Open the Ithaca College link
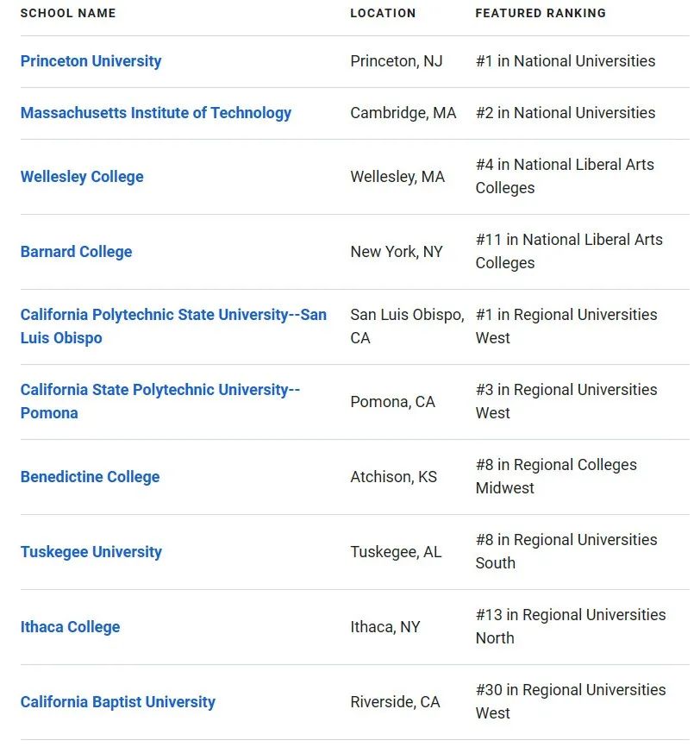Viewport: 700px width, 753px height. coord(70,627)
